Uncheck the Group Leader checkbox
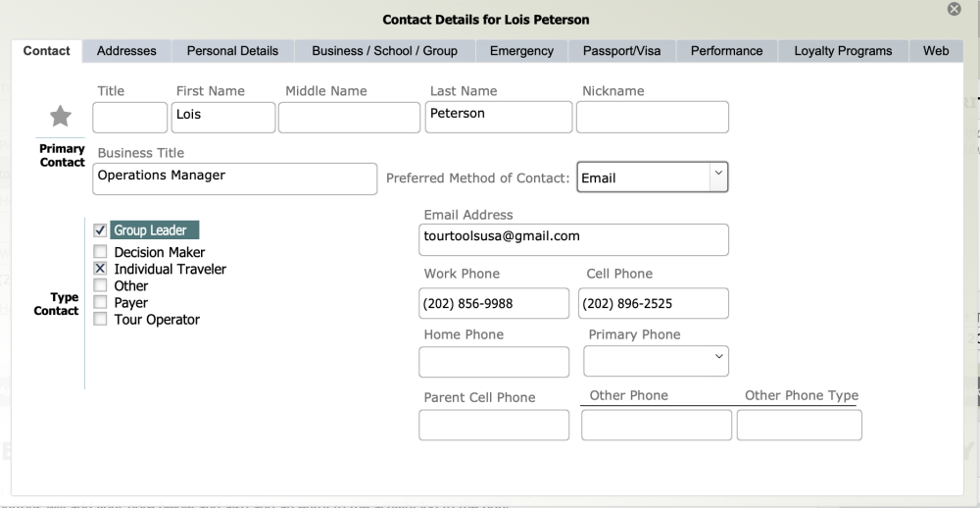 [100, 230]
